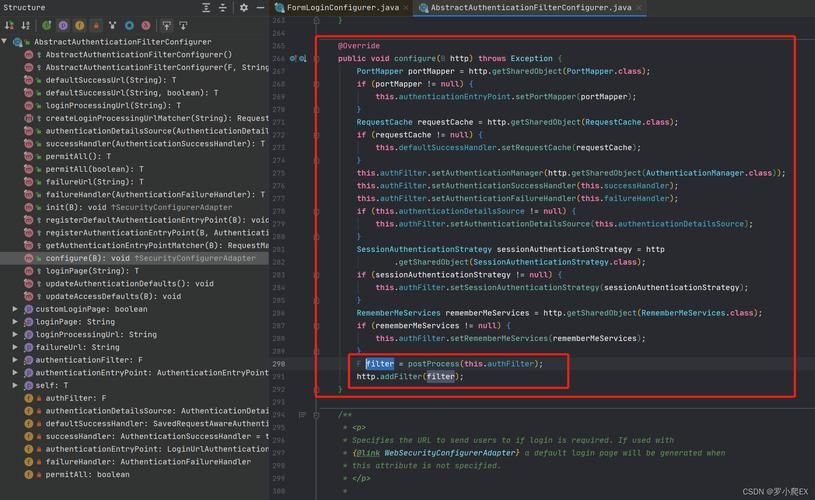The width and height of the screenshot is (815, 500).
Task: Click method icon beside permitAll(): T
Action: 29,156
